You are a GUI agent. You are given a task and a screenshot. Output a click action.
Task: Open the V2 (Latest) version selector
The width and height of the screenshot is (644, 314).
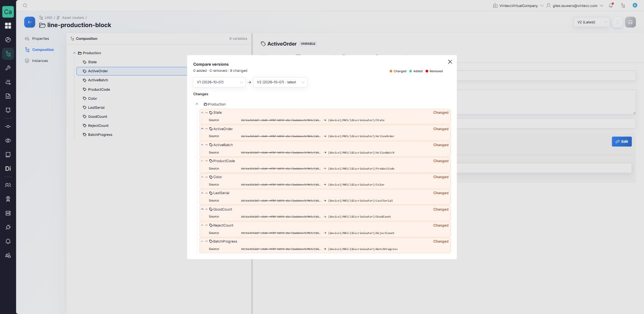(591, 22)
